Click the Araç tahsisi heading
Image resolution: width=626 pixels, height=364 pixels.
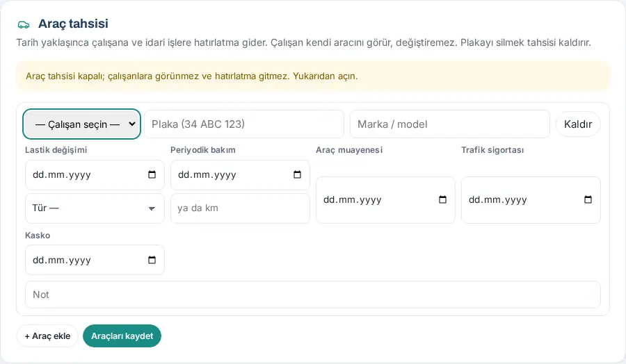[x=73, y=24]
